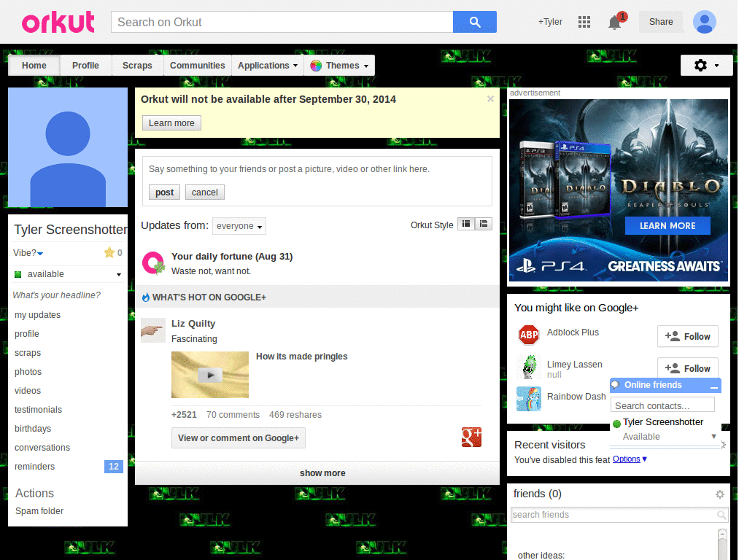This screenshot has height=560, width=747.
Task: Follow Limey Lassen
Action: pyautogui.click(x=687, y=368)
